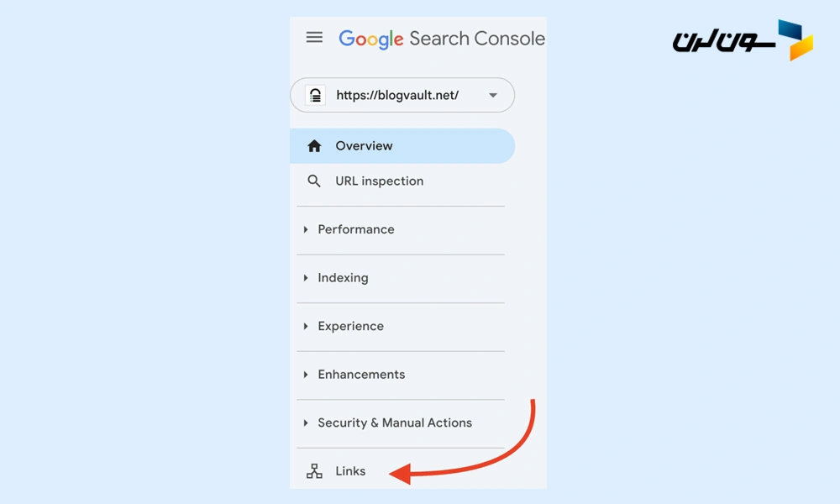Image resolution: width=840 pixels, height=504 pixels.
Task: Open the property selector dropdown arrow
Action: 493,96
